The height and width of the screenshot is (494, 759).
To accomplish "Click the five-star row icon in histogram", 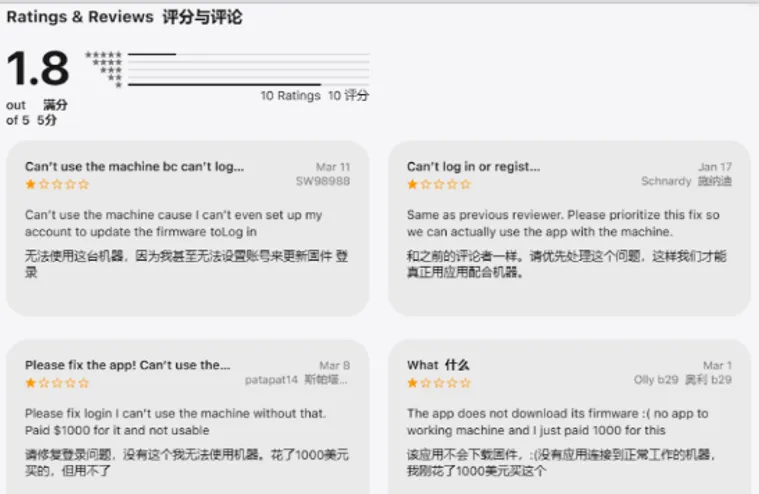I will (x=104, y=54).
